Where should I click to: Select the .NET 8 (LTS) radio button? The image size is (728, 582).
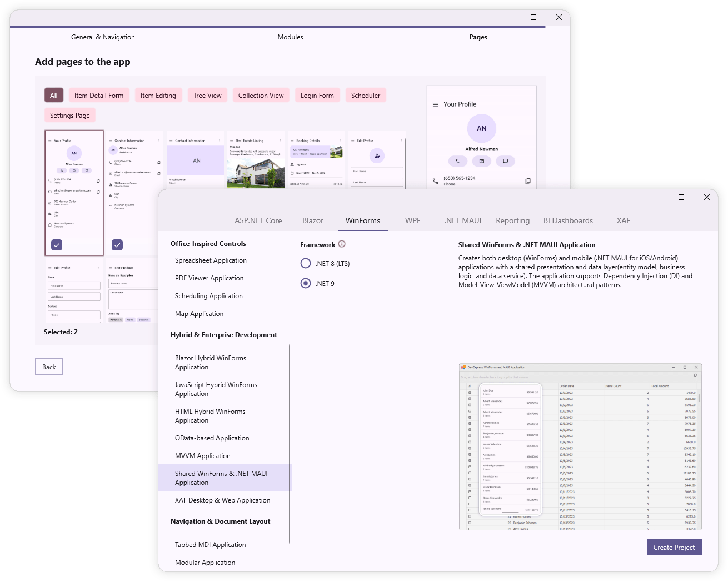(306, 263)
